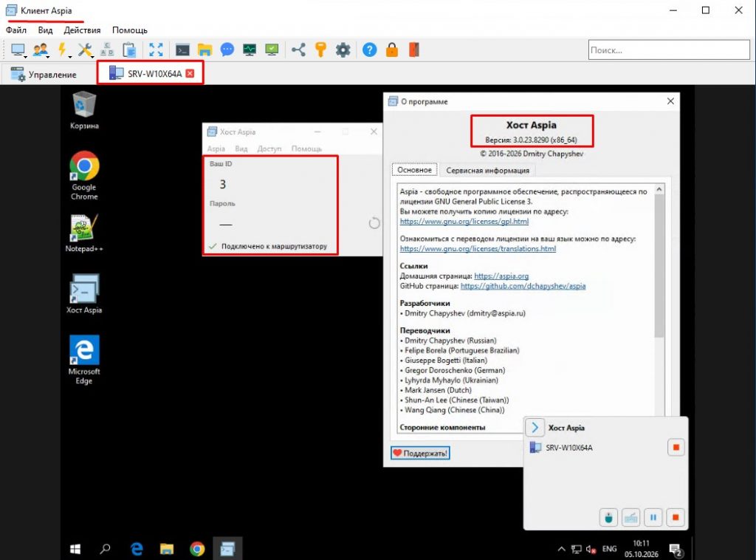The height and width of the screenshot is (560, 756).
Task: Pause the session in the Хост Aspia panel
Action: tap(653, 518)
